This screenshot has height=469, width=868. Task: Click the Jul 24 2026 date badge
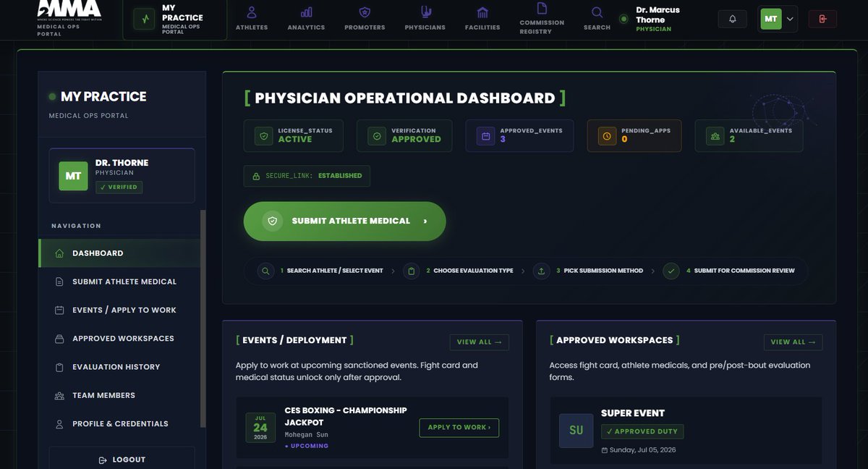[260, 427]
